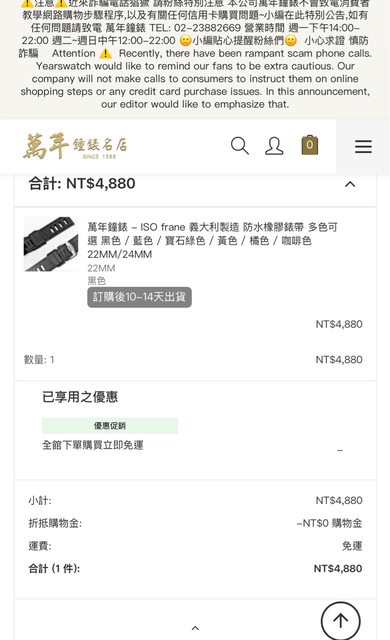Click the 數量: 1 quantity text

(x=39, y=360)
